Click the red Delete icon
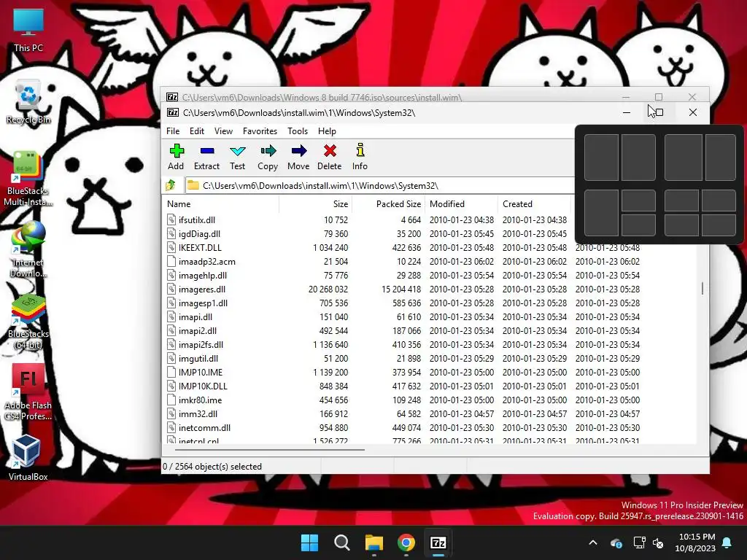Screen dimensions: 747x560 click(330, 157)
